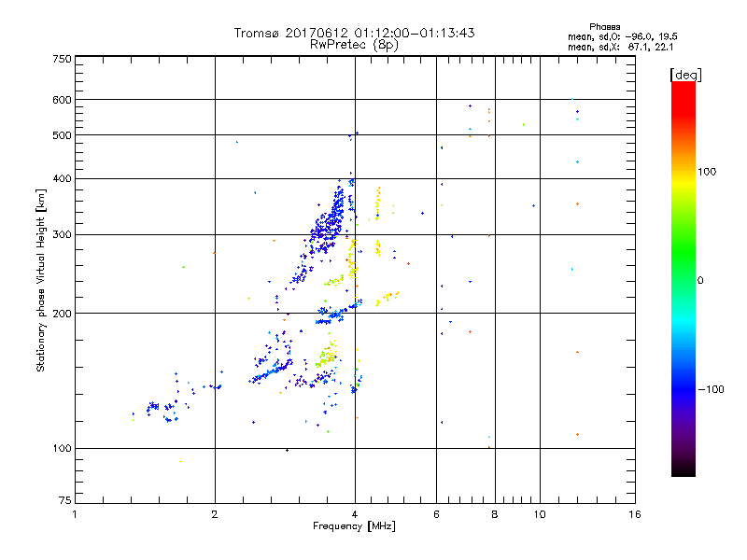Click the plot title 'Tromsø 20170612 01:12:00-01:13:43'
Screen dimensions: 747x560
[x=354, y=33]
